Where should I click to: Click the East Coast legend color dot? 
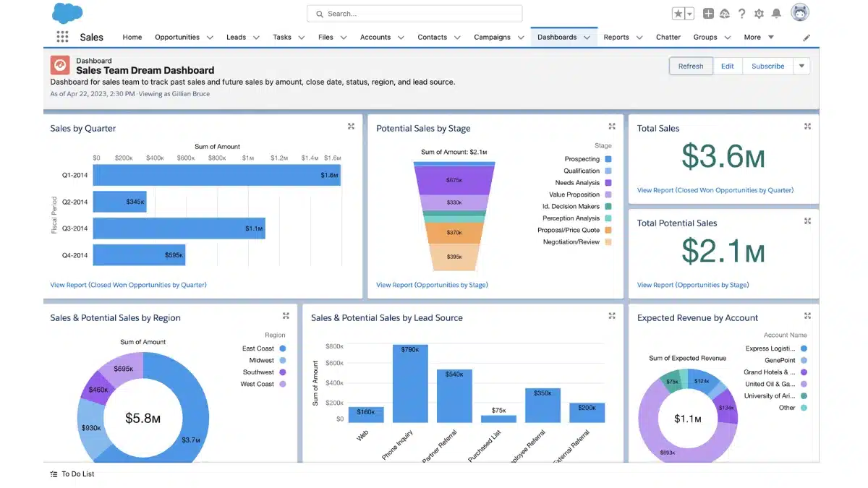(282, 348)
